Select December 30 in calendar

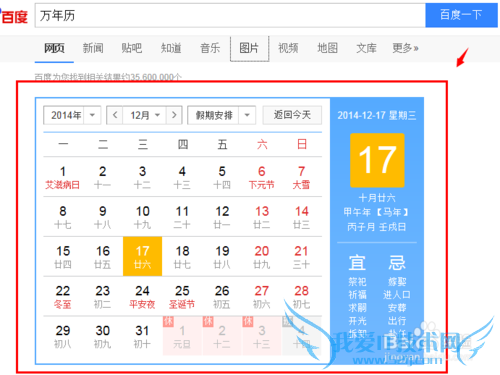point(102,336)
